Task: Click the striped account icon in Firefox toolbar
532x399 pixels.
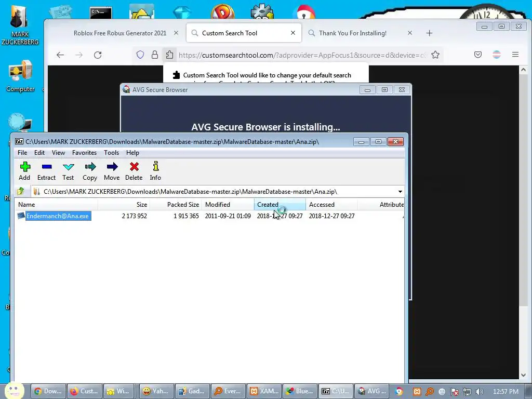Action: (497, 55)
